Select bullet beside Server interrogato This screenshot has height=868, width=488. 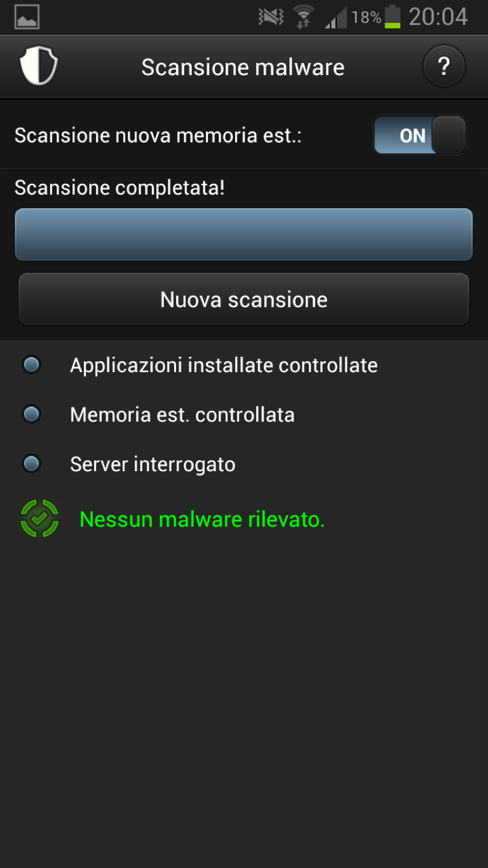[31, 464]
